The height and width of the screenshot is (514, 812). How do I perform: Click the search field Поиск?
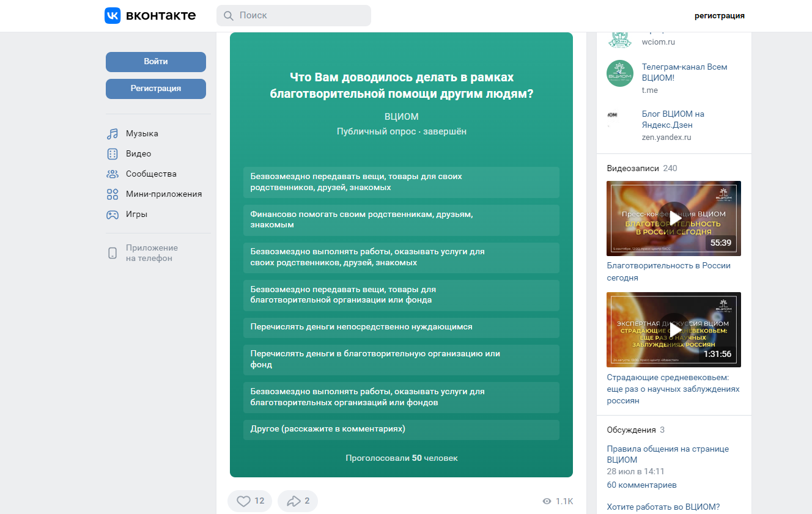[293, 15]
